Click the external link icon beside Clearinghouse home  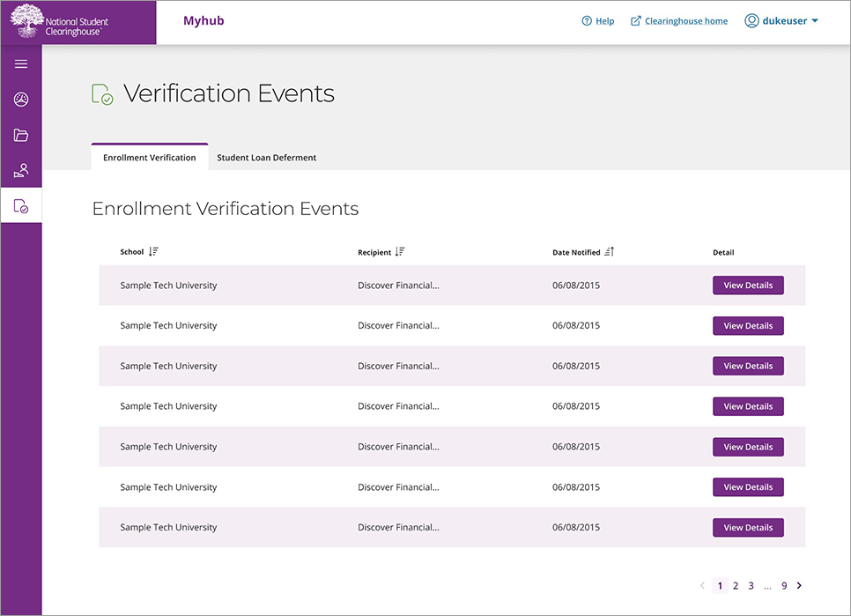pos(635,21)
